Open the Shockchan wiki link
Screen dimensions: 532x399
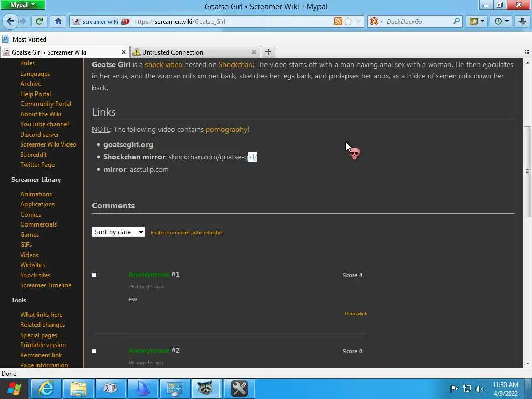pyautogui.click(x=235, y=64)
